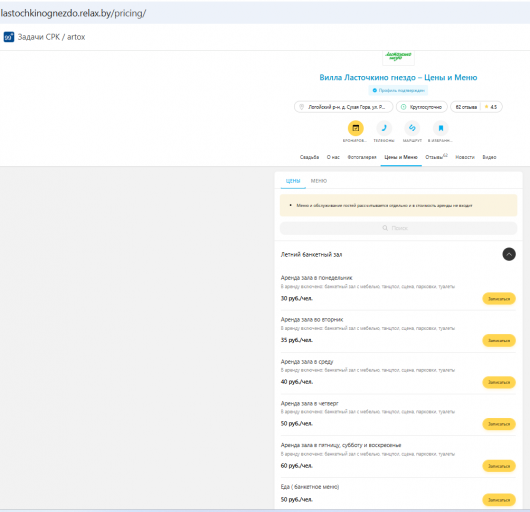Click the Аренда зала в понедельник title
This screenshot has height=512, width=530.
click(316, 278)
